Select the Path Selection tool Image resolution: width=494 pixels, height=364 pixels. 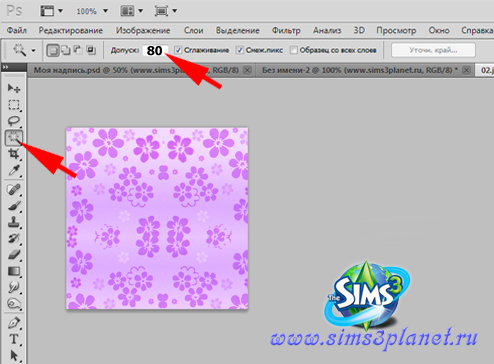14,355
